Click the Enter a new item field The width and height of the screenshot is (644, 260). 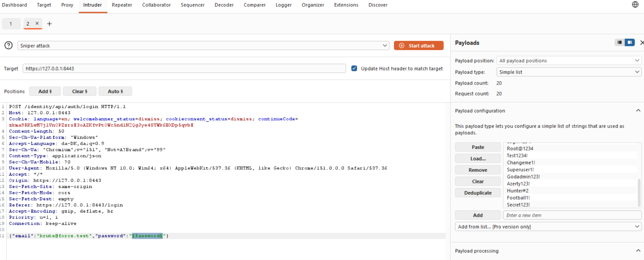[x=572, y=215]
